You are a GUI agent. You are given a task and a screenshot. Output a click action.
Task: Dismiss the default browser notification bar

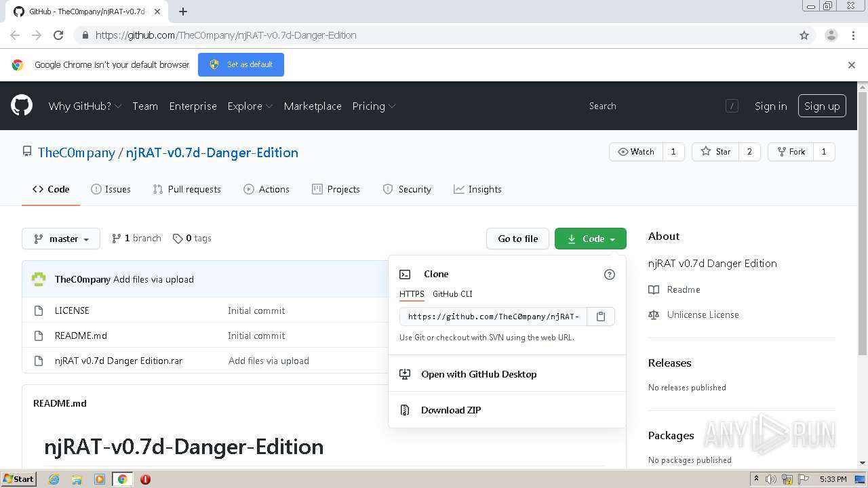pyautogui.click(x=852, y=65)
